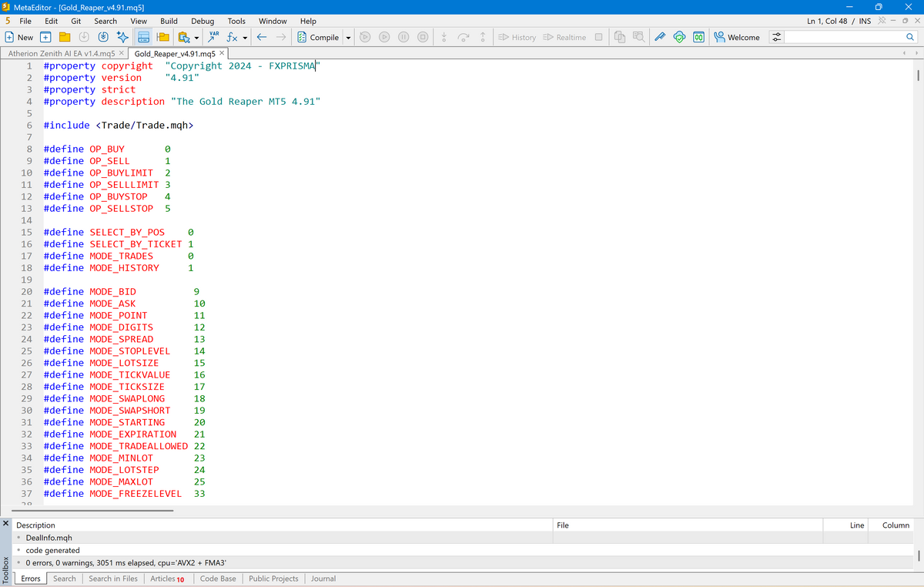This screenshot has width=924, height=587.
Task: Open the Edit menu
Action: pyautogui.click(x=52, y=21)
